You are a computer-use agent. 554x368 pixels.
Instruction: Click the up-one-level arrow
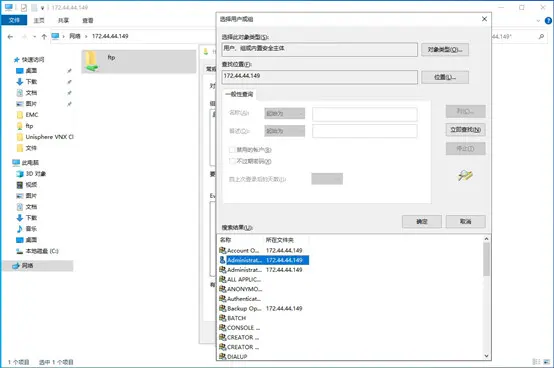coord(44,36)
